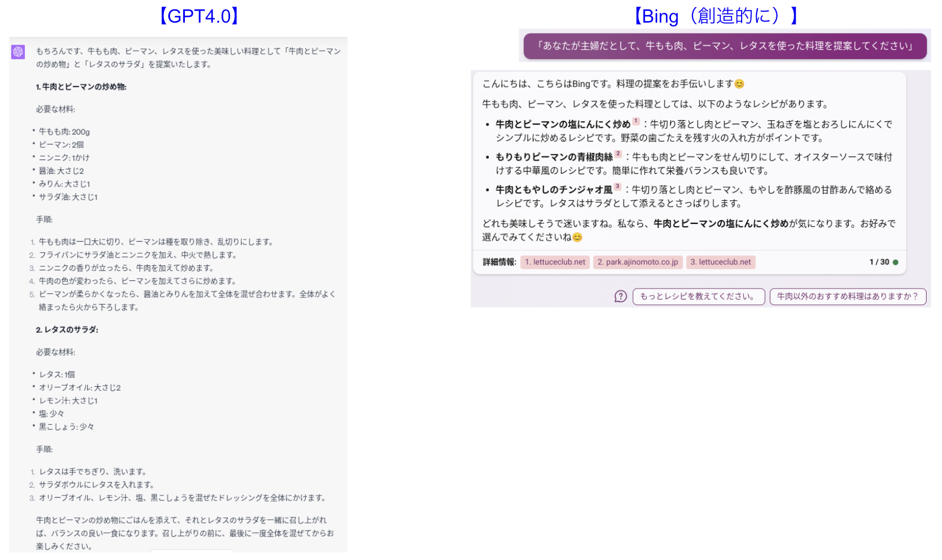The width and height of the screenshot is (942, 560).
Task: Click step フライパンにサラダ油とニンニクを加え、中火で熱します。
Action: tap(138, 255)
